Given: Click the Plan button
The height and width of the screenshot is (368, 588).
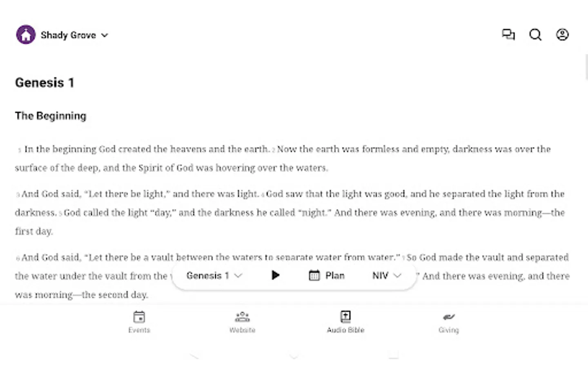Looking at the screenshot, I should tap(327, 276).
